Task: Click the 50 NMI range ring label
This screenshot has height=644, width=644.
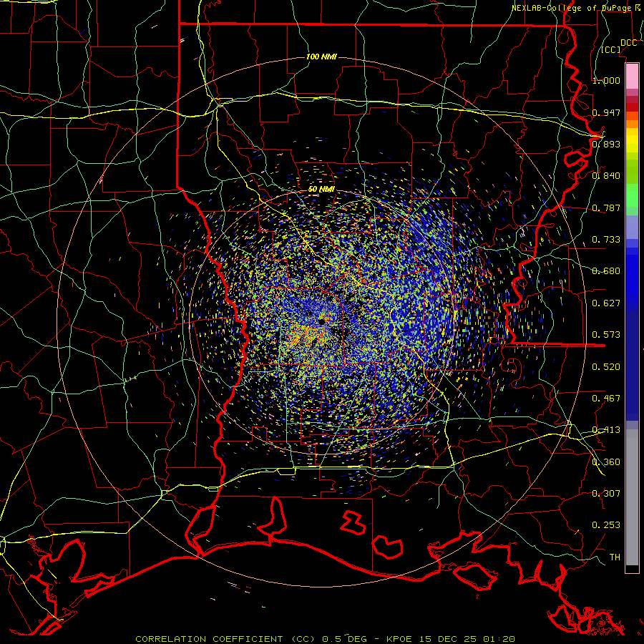Action: [321, 190]
